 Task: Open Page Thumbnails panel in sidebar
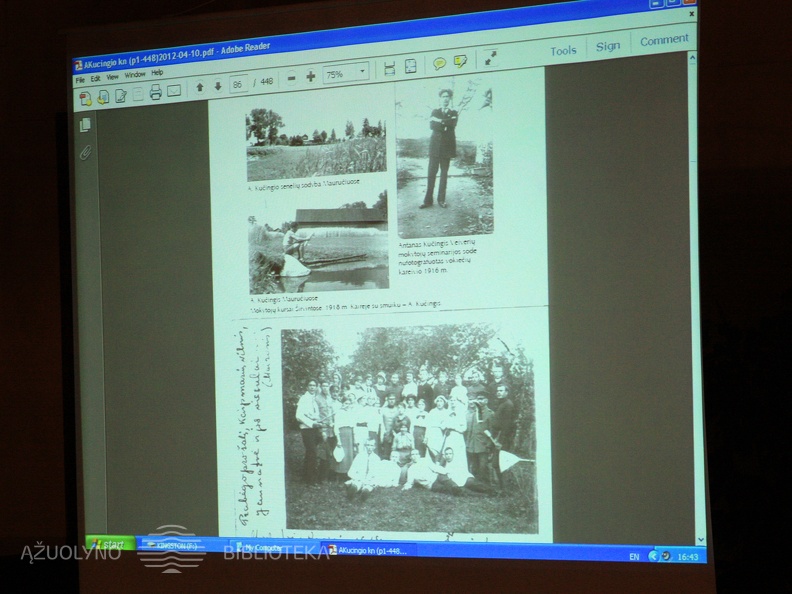85,125
